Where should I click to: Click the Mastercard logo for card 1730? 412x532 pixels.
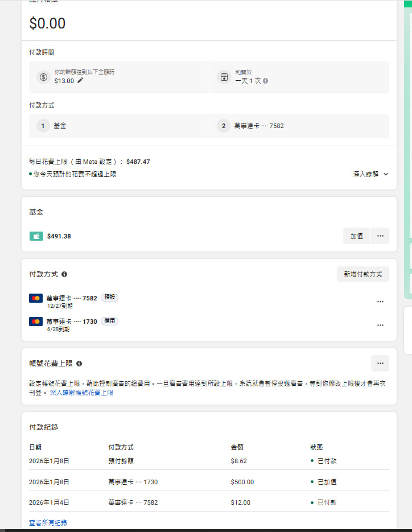click(x=36, y=321)
